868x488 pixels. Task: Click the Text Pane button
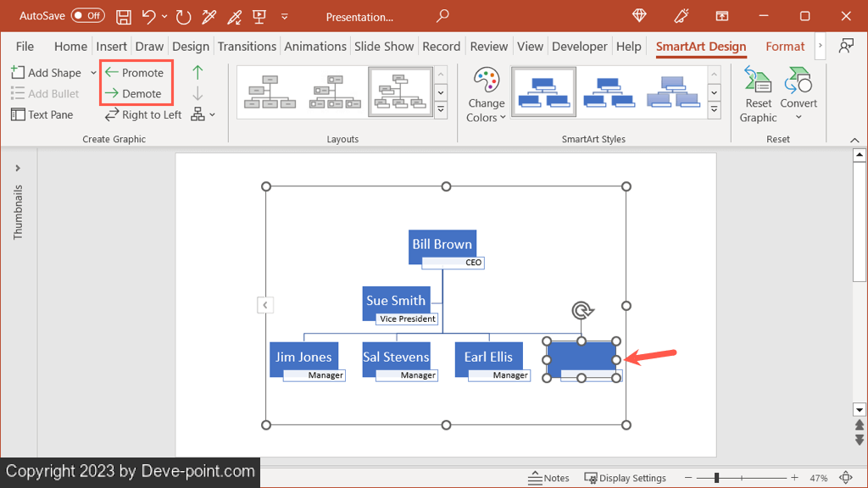click(x=42, y=114)
